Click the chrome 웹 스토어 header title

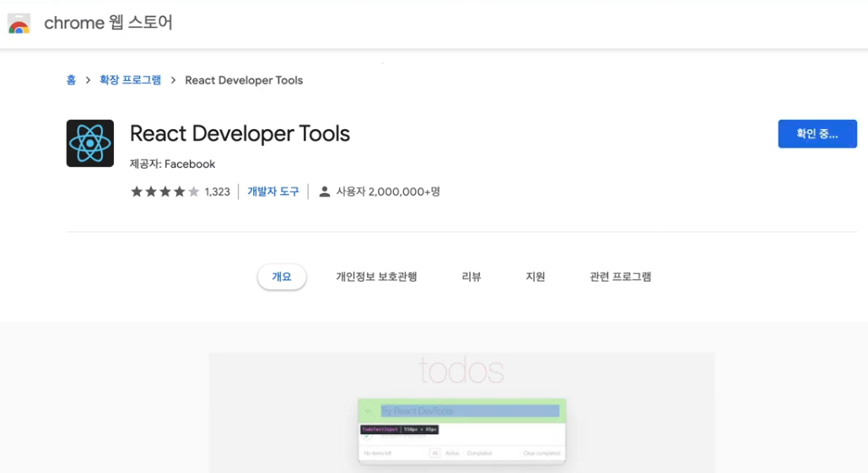click(x=109, y=23)
